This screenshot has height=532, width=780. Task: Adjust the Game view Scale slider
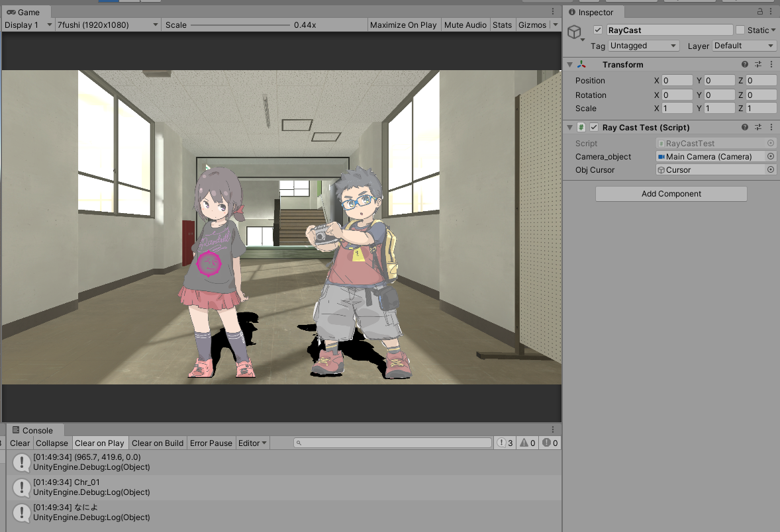[240, 25]
